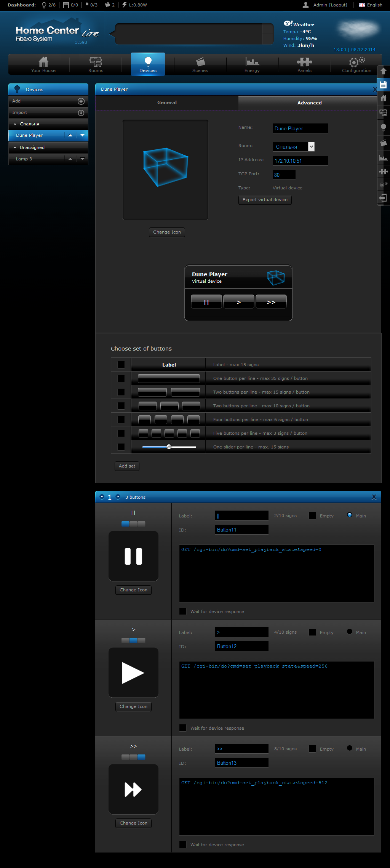Screen dimensions: 390x868
Task: Open the English language selector
Action: tap(371, 5)
